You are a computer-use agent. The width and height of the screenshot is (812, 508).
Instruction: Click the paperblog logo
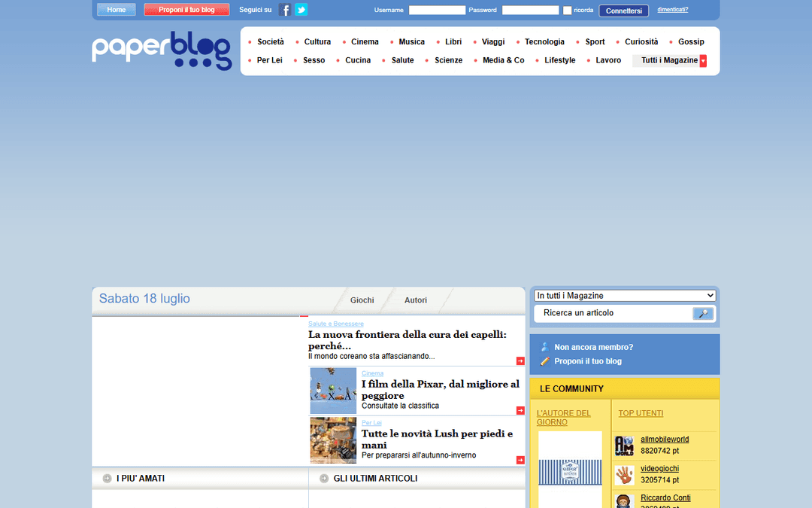coord(162,51)
